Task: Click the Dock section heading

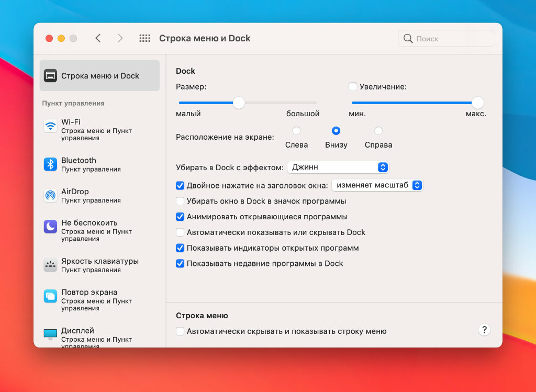Action: click(x=185, y=71)
